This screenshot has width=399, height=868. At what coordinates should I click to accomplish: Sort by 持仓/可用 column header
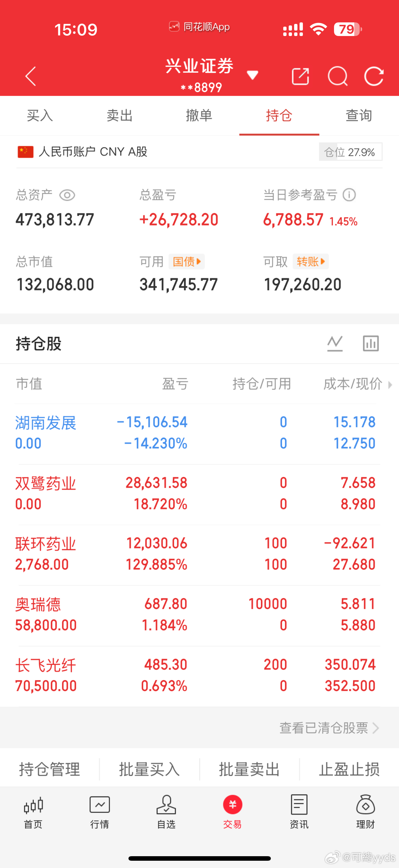262,384
